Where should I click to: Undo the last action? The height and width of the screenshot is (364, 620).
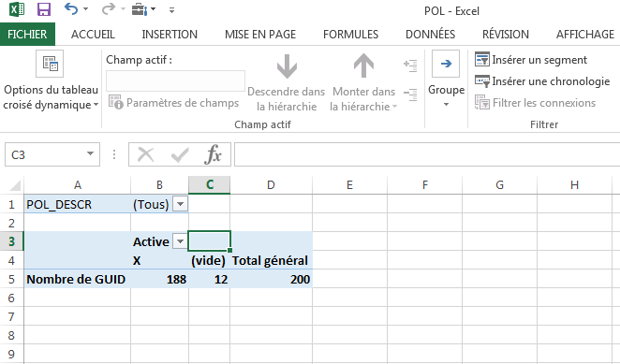tap(71, 8)
